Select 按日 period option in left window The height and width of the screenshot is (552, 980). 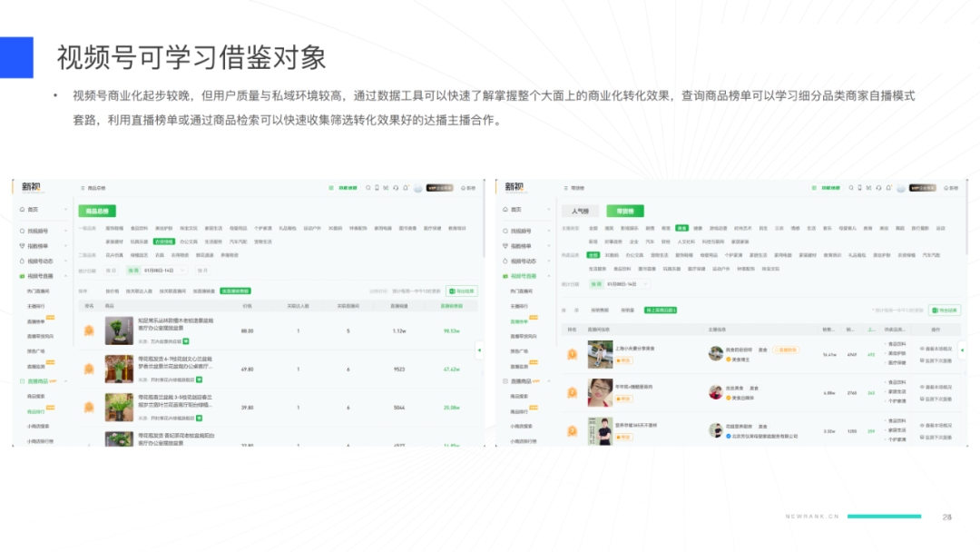(x=112, y=271)
